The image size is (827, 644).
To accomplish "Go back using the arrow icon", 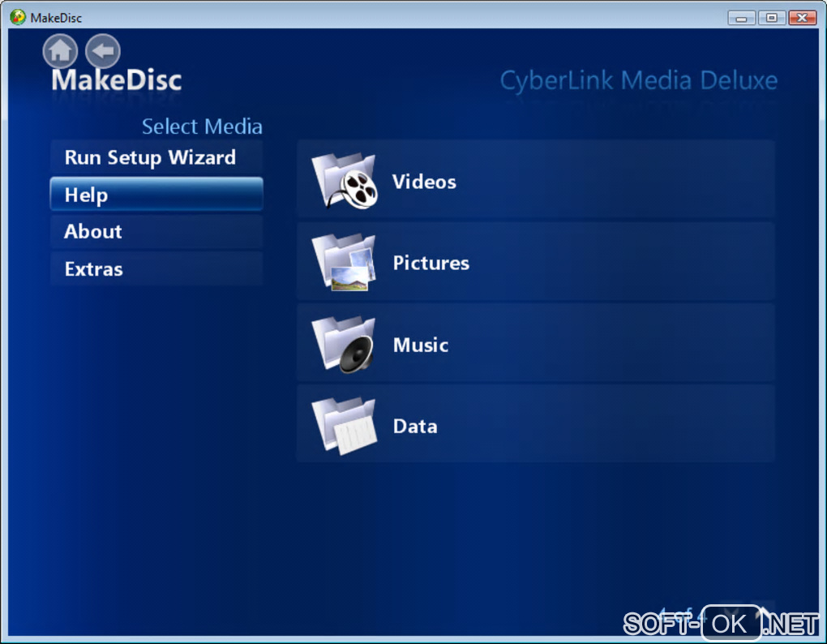I will [103, 51].
